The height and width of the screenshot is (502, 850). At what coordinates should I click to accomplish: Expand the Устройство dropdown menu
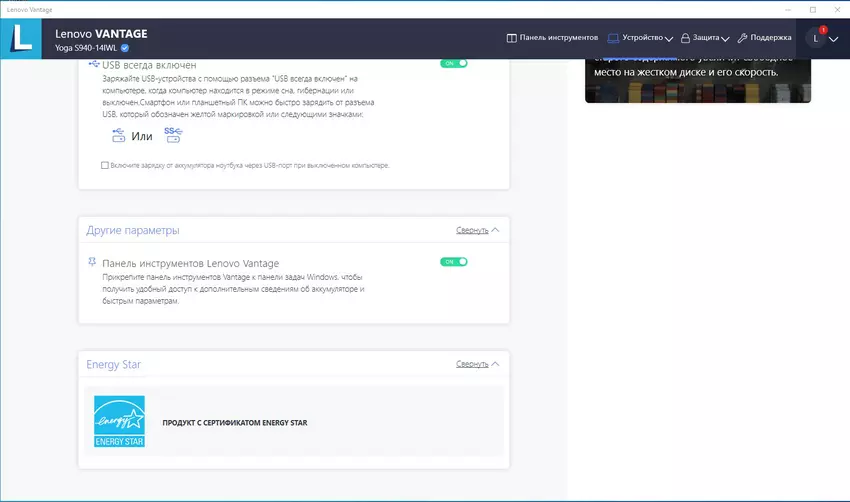tap(668, 39)
